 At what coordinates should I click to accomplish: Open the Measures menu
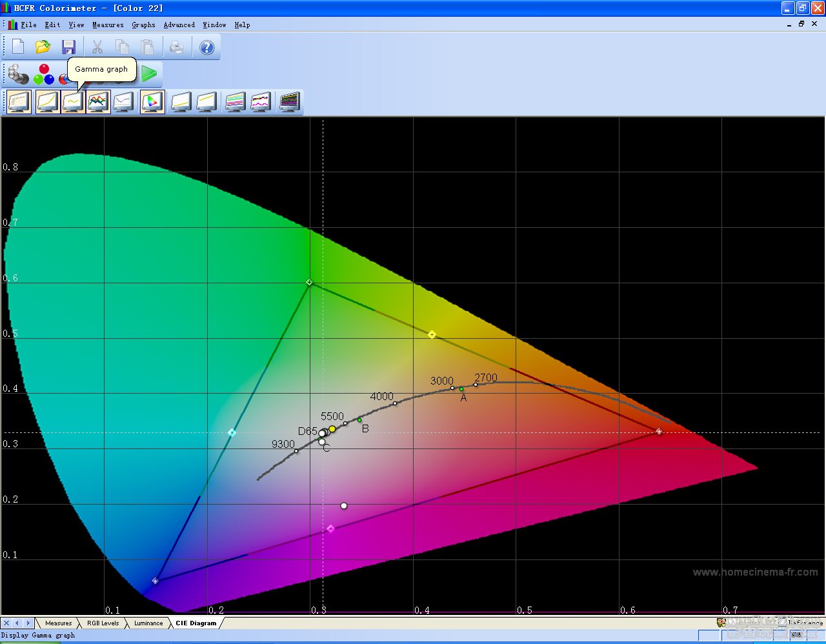click(x=108, y=25)
